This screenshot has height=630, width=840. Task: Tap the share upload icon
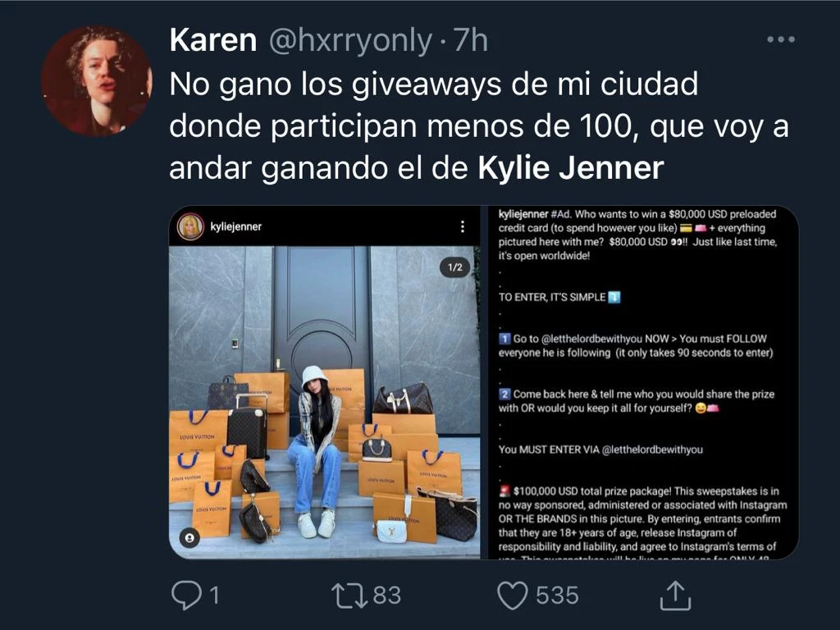coord(676,596)
